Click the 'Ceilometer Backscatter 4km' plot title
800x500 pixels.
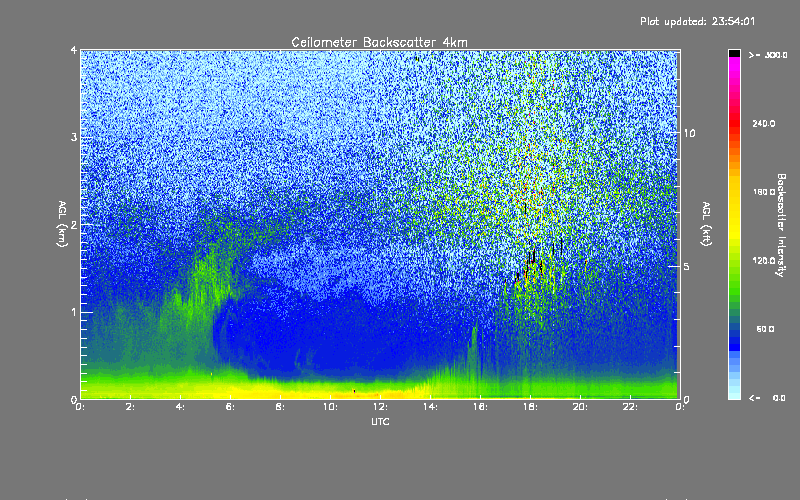click(379, 42)
